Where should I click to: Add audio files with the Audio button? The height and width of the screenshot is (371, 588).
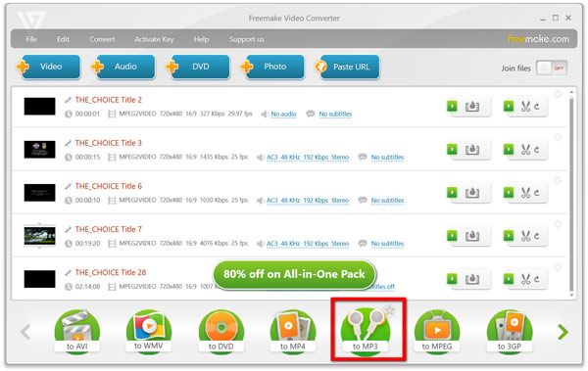(x=123, y=67)
